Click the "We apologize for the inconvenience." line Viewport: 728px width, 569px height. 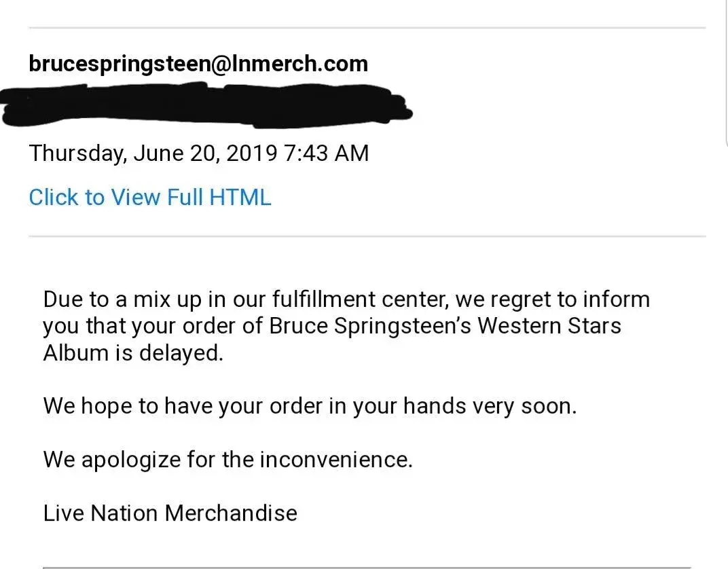coord(227,460)
